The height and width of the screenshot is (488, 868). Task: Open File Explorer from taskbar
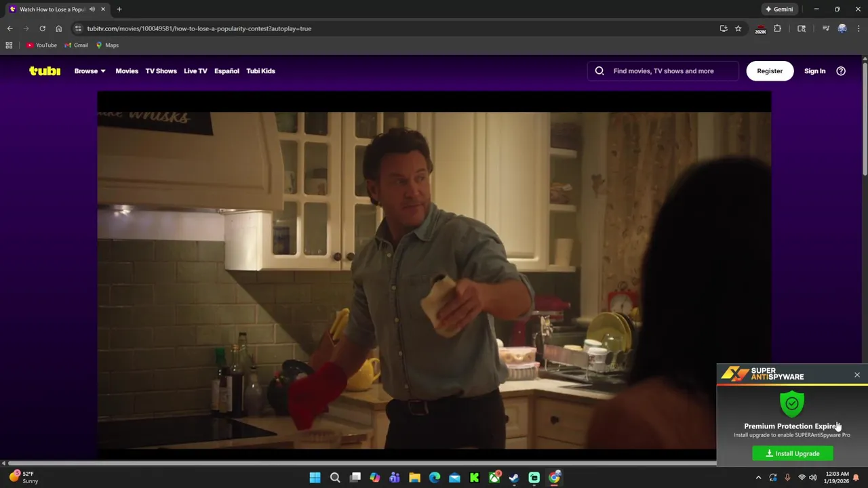(x=414, y=478)
